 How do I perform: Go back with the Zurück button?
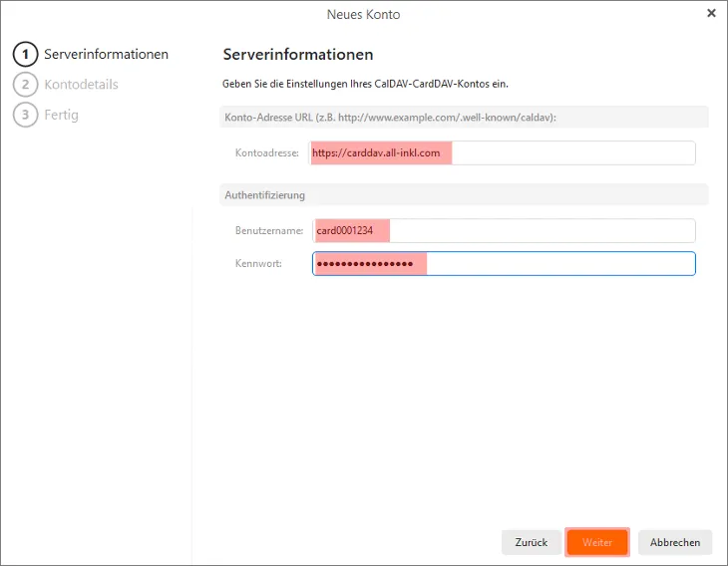532,542
